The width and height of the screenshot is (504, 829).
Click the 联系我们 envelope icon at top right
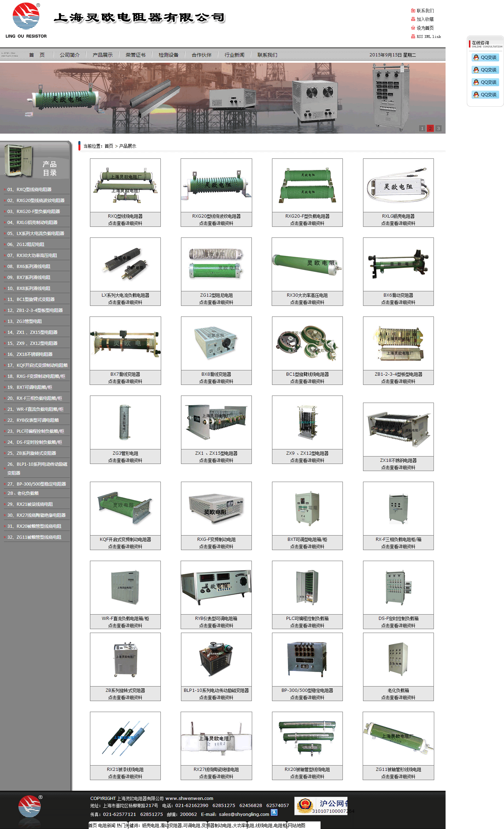(x=413, y=11)
